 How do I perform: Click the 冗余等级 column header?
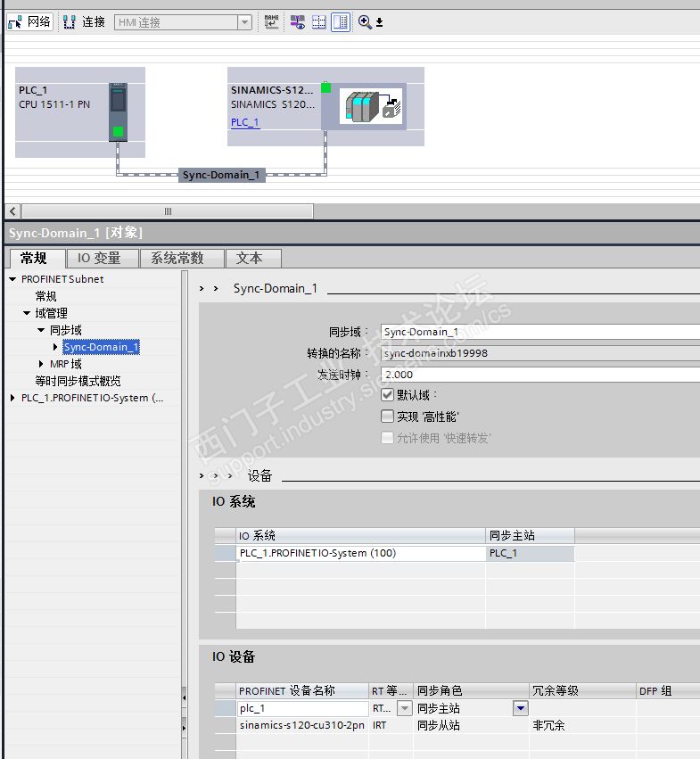click(582, 691)
